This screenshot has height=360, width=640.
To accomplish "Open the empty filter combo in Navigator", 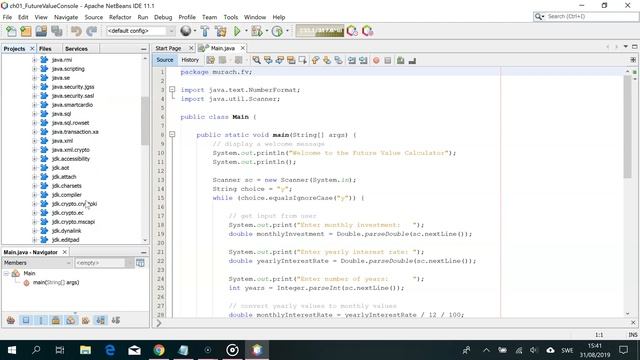I will (104, 263).
